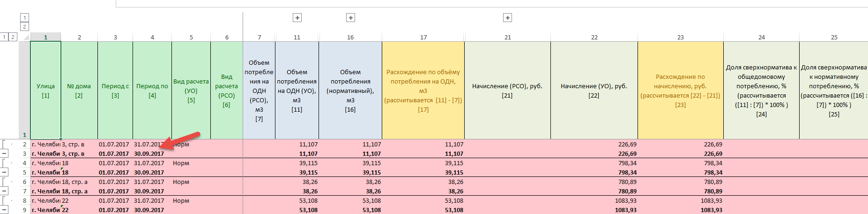The height and width of the screenshot is (214, 868).
Task: Show column outline level 1
Action: [24, 18]
